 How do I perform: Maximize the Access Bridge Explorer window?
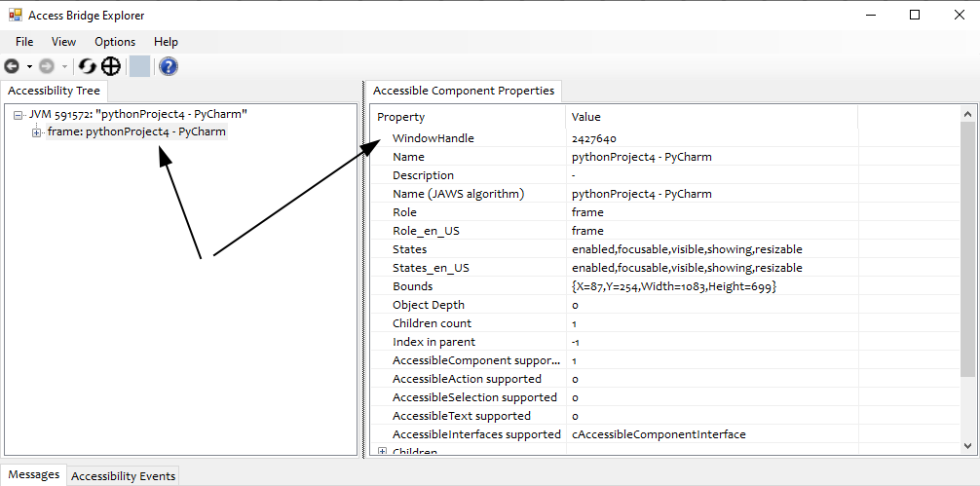pyautogui.click(x=915, y=15)
